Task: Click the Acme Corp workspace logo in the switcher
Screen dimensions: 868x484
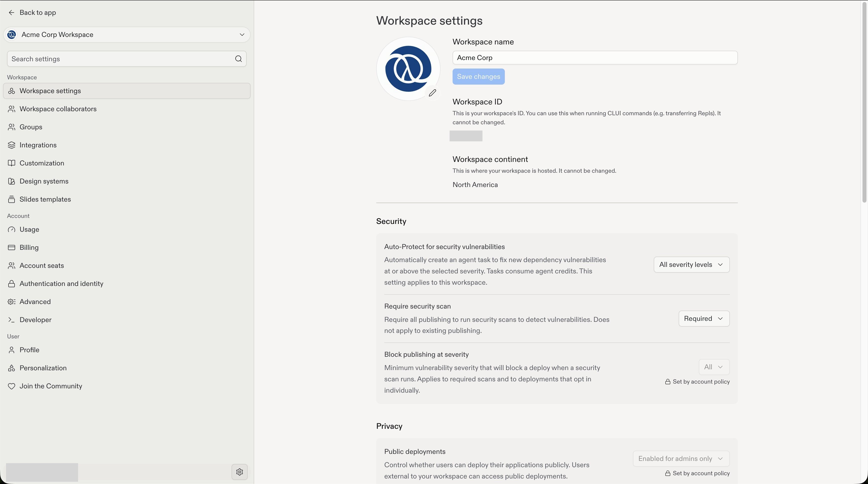Action: [12, 35]
